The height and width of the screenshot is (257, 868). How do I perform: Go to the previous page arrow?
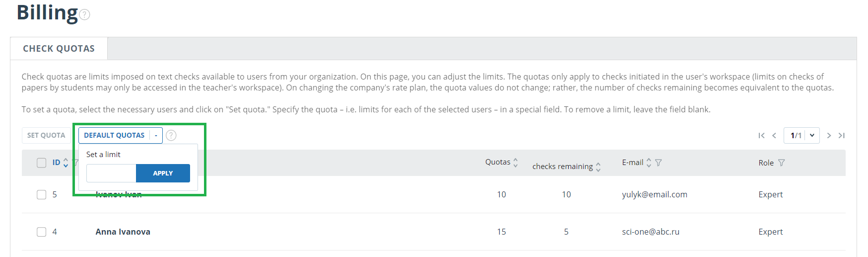774,136
